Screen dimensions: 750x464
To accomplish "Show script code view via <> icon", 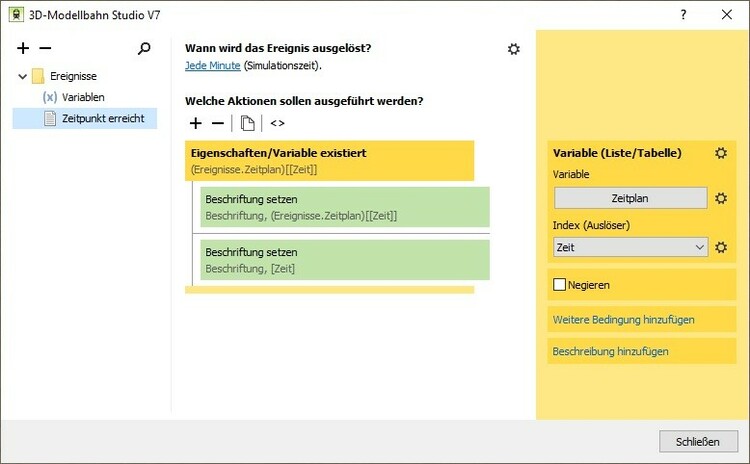I will click(277, 123).
